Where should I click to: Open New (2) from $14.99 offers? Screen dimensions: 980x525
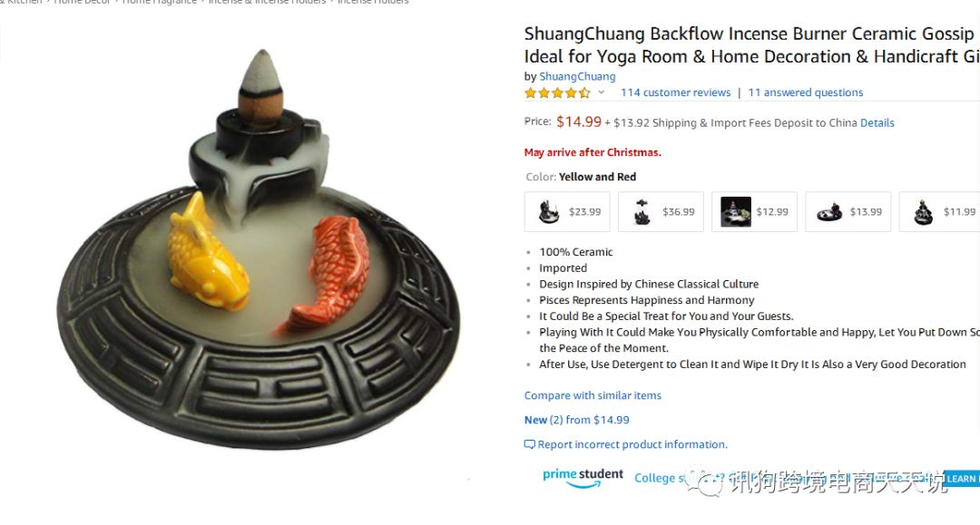tap(576, 420)
